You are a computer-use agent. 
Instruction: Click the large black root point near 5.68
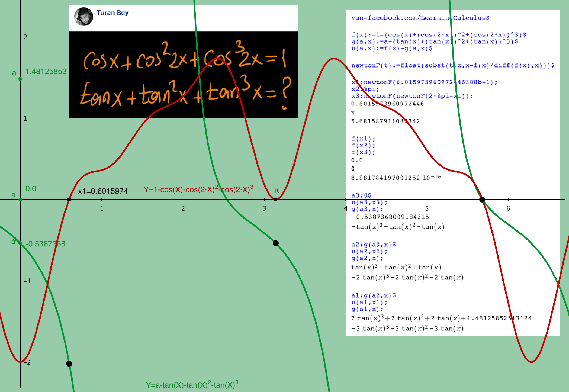coord(482,200)
